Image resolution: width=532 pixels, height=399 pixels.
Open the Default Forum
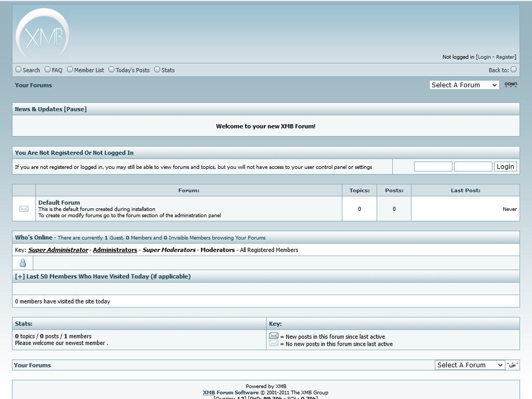[59, 203]
